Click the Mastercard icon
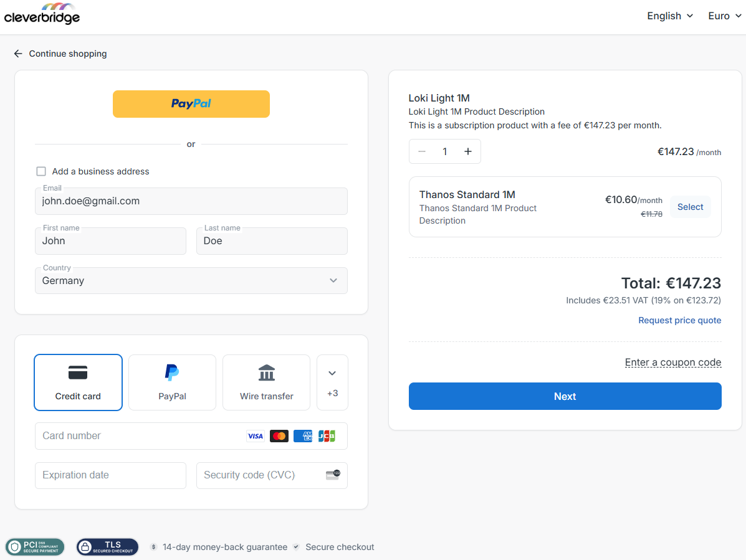 click(279, 436)
